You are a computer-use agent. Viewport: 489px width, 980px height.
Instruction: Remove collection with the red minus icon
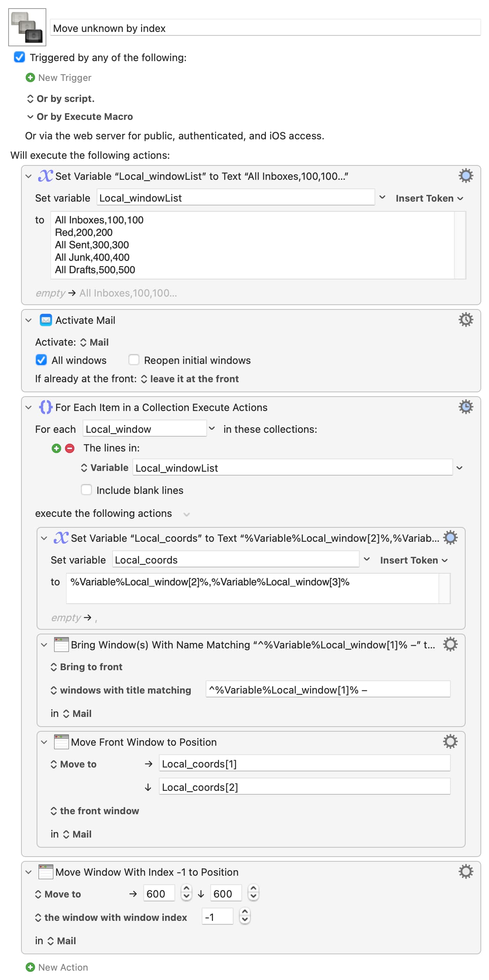click(x=70, y=448)
